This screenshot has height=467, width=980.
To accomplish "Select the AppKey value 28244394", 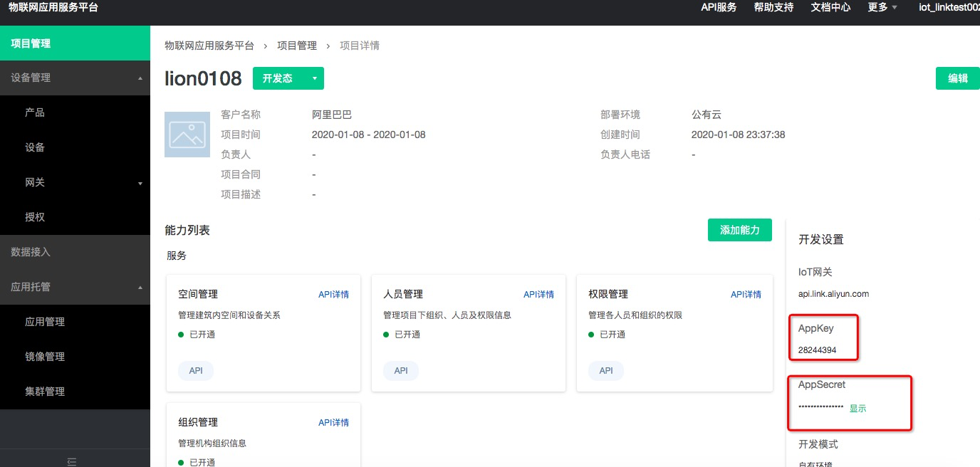I will (817, 350).
